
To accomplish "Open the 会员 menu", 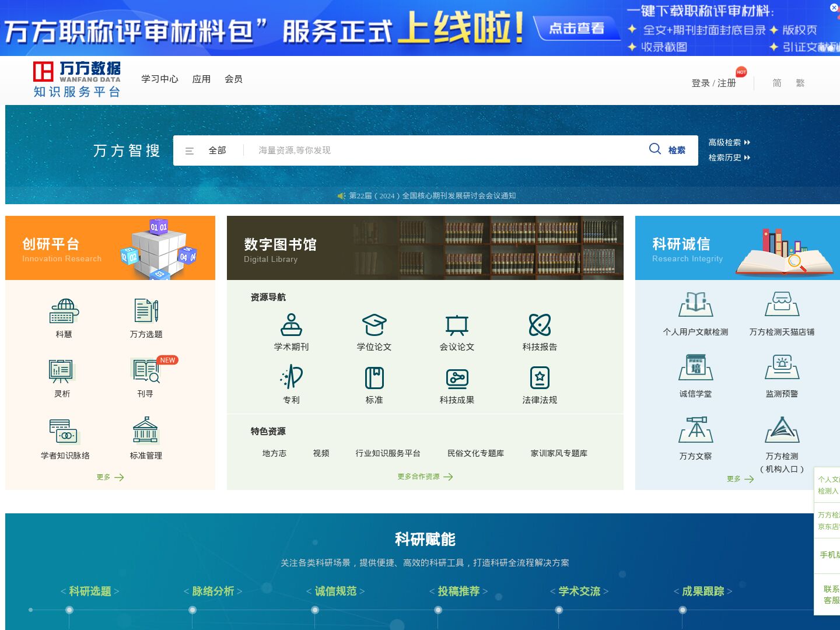I will click(233, 79).
